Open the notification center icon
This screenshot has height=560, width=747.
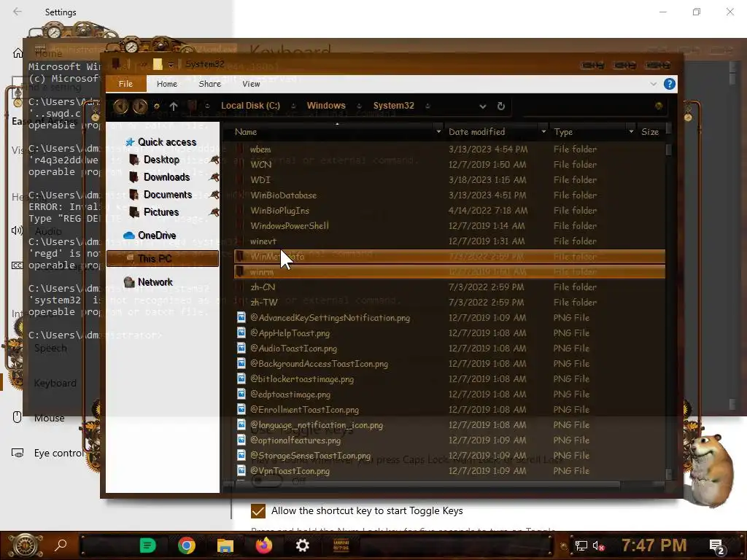coord(717,546)
